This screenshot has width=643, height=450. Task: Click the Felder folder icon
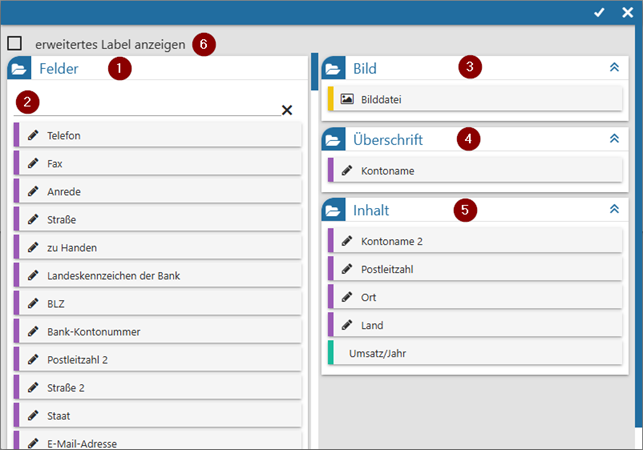tap(19, 68)
